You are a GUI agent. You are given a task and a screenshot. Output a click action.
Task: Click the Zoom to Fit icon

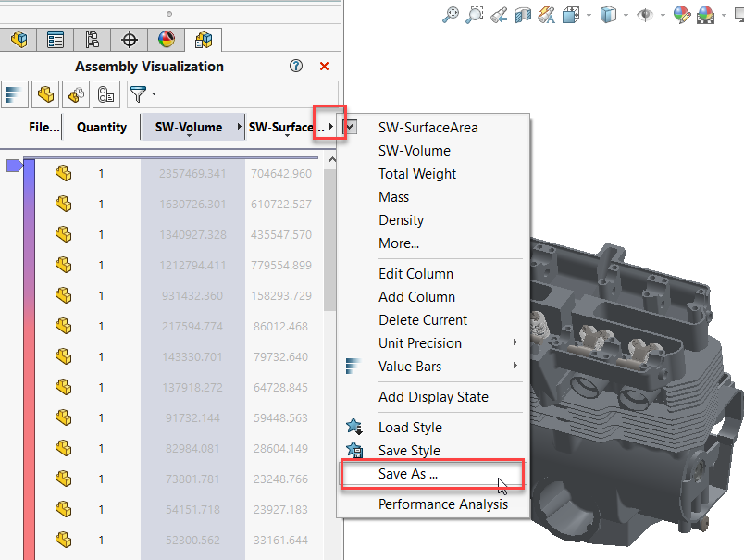point(451,15)
